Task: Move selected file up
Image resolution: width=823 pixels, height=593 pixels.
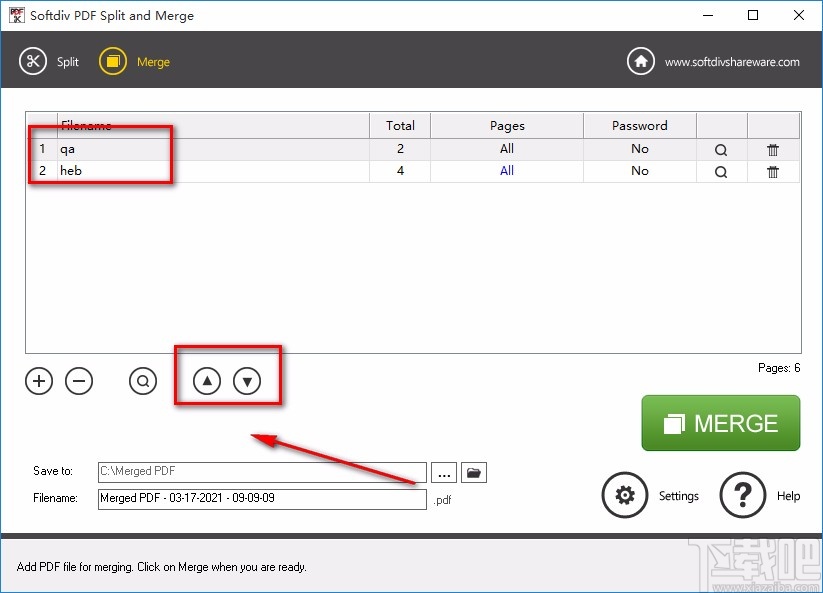Action: [x=207, y=381]
